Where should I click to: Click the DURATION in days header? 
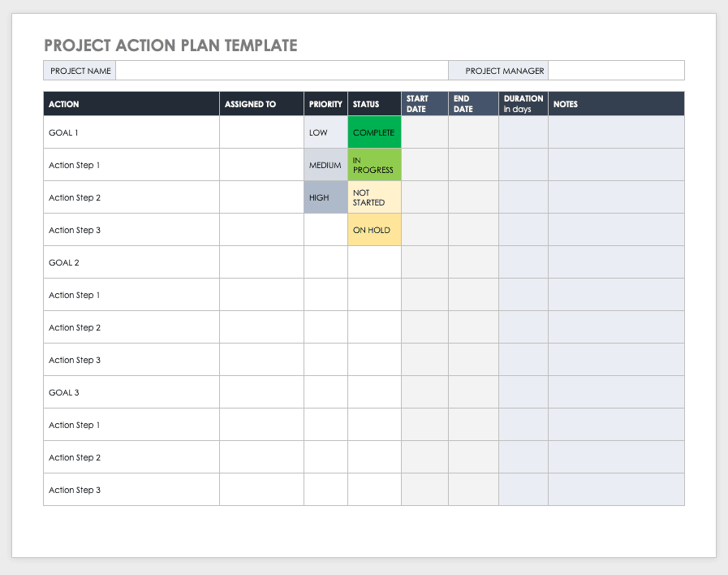(523, 104)
